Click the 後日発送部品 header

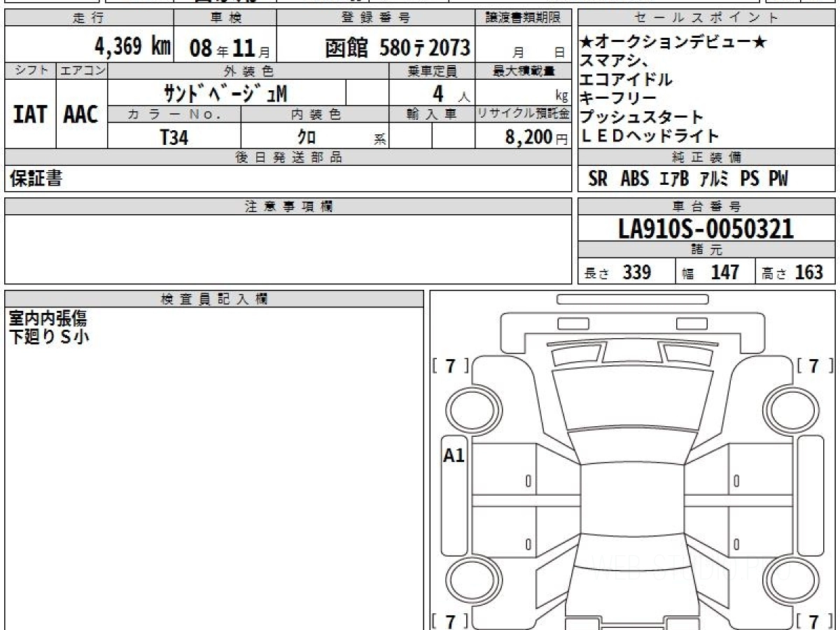(x=288, y=157)
